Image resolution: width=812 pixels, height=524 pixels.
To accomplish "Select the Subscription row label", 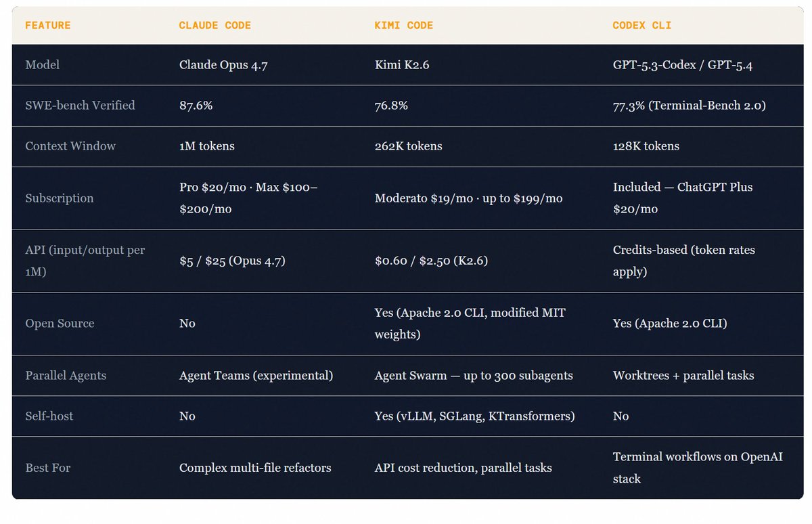I will 60,198.
